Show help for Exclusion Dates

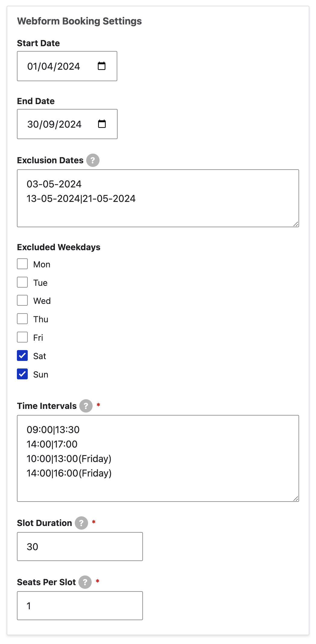point(93,160)
